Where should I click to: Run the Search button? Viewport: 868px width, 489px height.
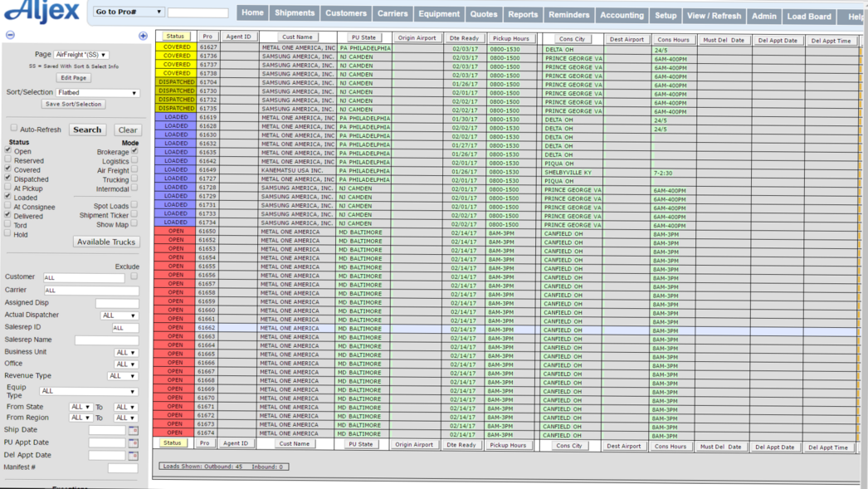tap(87, 130)
